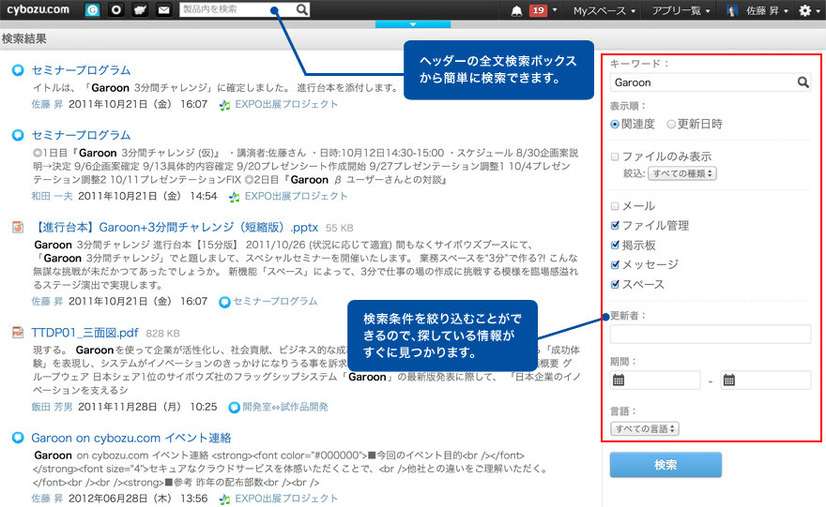Expand the notifications dropdown arrow
This screenshot has width=826, height=507.
coord(555,11)
